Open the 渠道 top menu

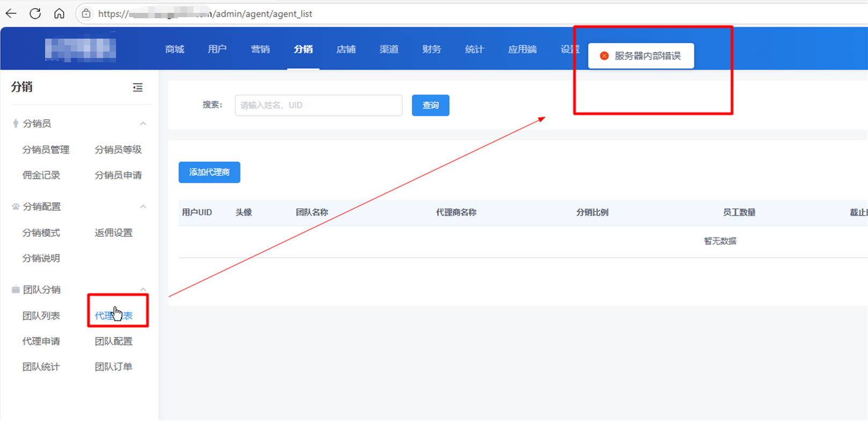pos(389,49)
